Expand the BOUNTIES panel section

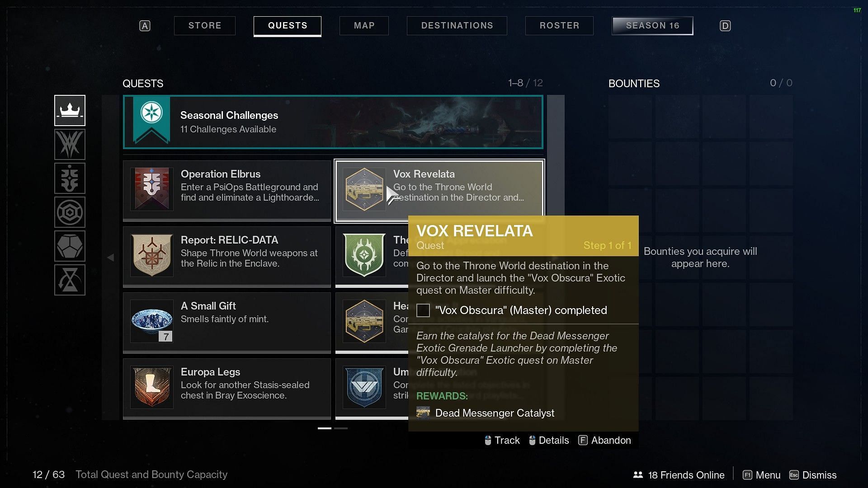(x=634, y=84)
